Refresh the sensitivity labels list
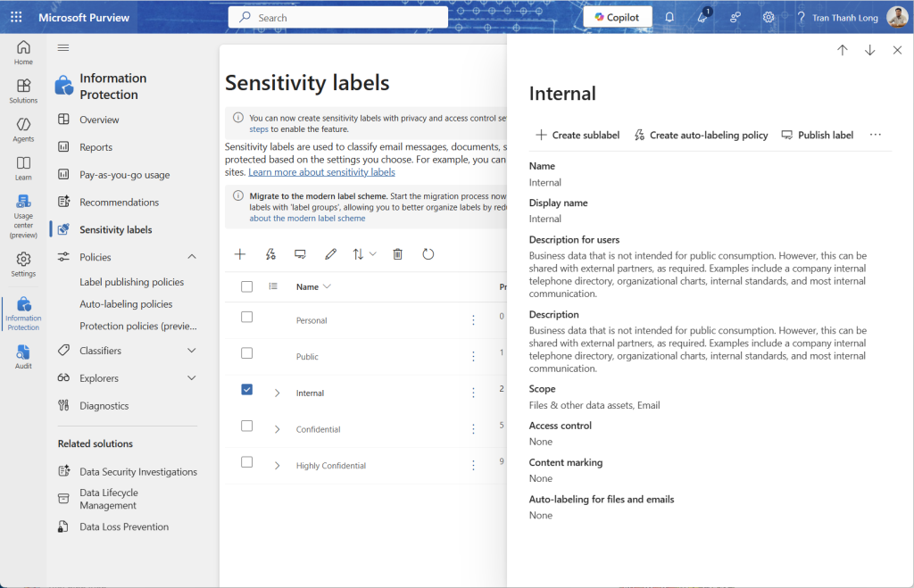 (428, 254)
